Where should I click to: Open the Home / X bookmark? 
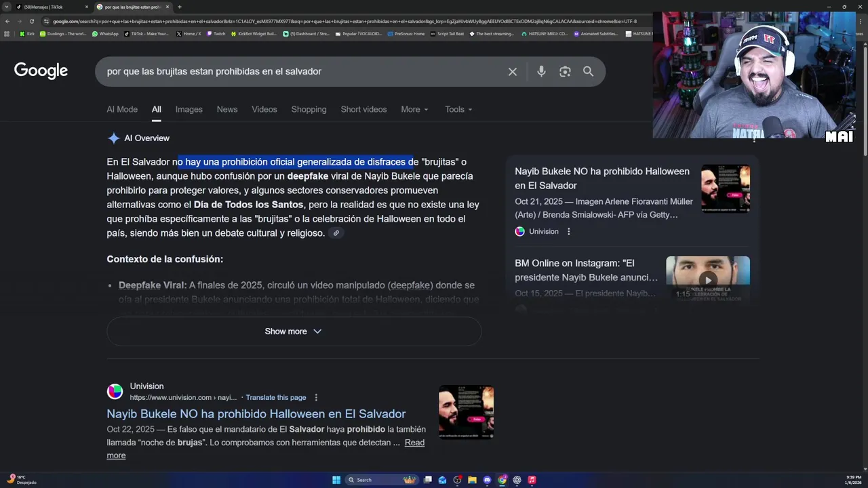(189, 33)
